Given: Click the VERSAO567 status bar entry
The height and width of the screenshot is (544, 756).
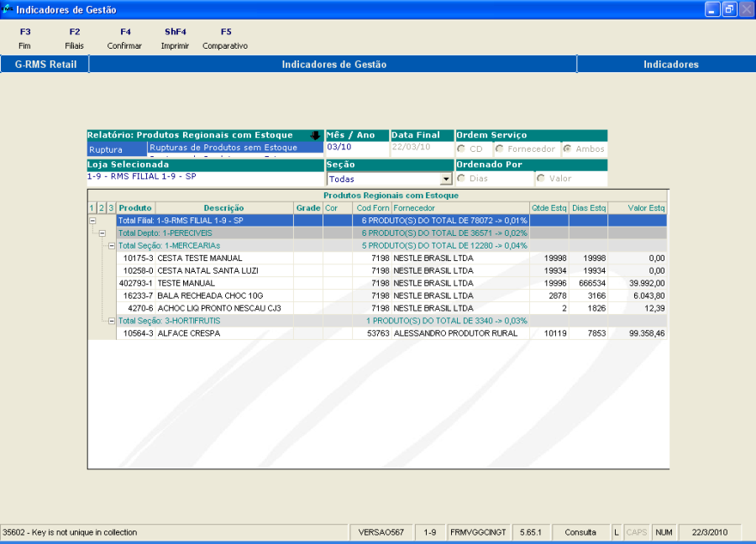Looking at the screenshot, I should pyautogui.click(x=381, y=532).
